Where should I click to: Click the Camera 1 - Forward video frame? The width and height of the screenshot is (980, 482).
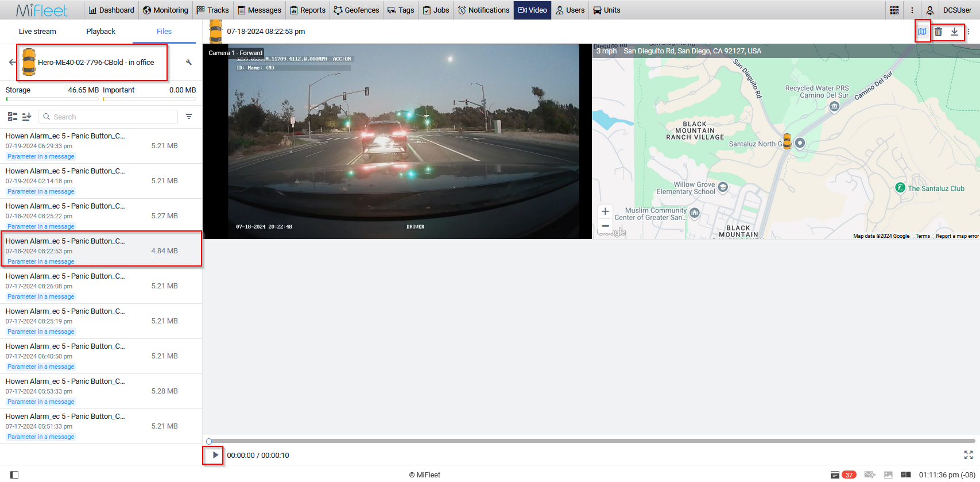(397, 141)
